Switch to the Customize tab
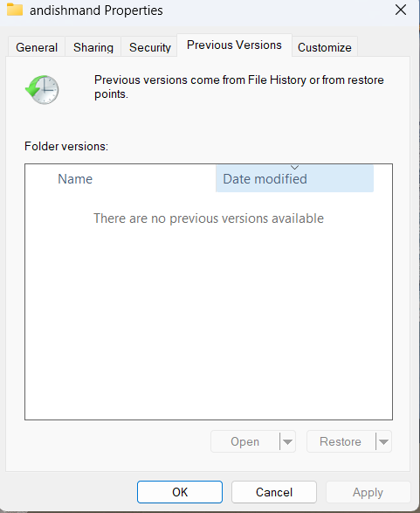The image size is (420, 513). click(x=325, y=47)
